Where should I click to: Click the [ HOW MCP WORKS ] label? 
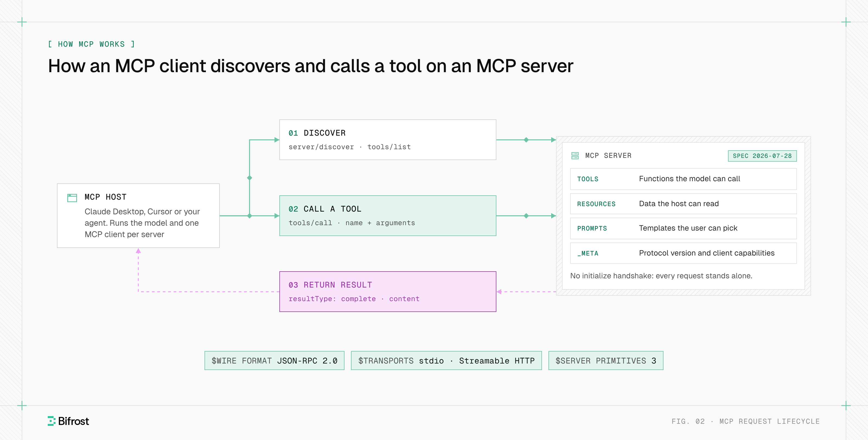[91, 44]
